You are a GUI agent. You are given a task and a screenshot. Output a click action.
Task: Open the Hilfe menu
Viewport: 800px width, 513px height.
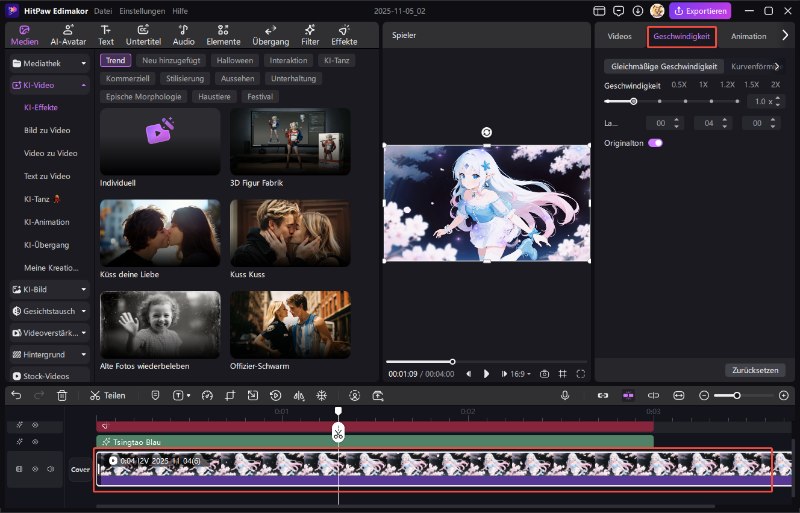[180, 11]
